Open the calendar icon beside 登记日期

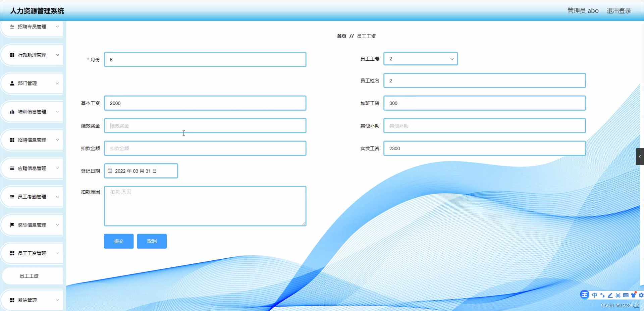[x=110, y=171]
